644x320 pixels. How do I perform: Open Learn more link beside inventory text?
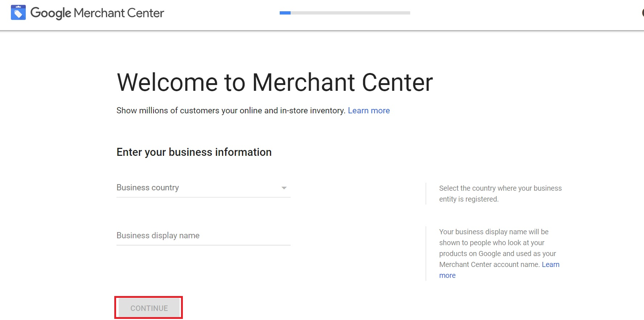pyautogui.click(x=369, y=110)
